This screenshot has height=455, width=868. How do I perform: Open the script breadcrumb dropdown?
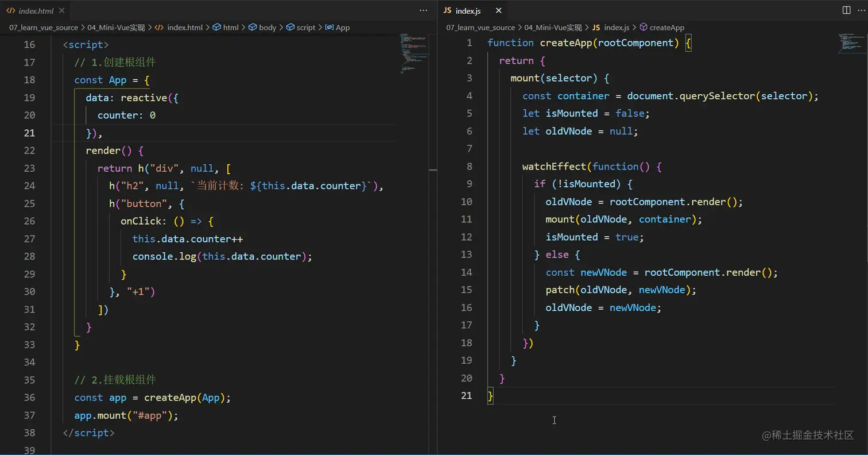click(305, 28)
